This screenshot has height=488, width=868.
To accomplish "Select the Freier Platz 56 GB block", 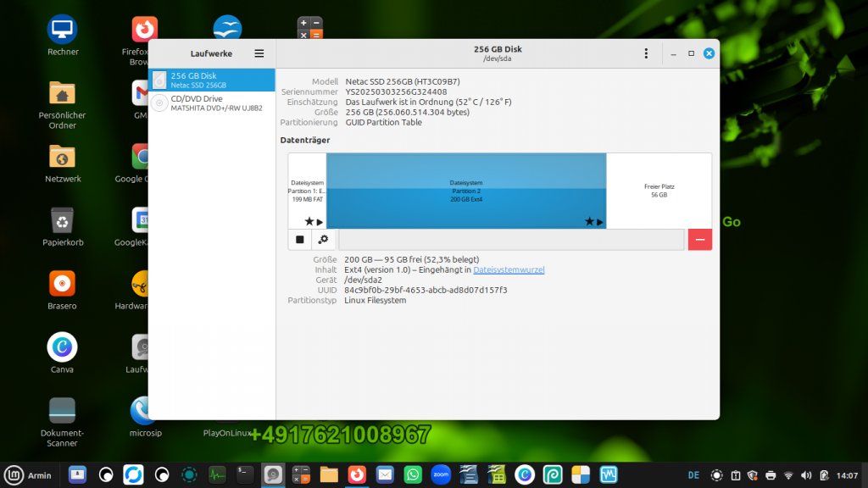I will (659, 190).
